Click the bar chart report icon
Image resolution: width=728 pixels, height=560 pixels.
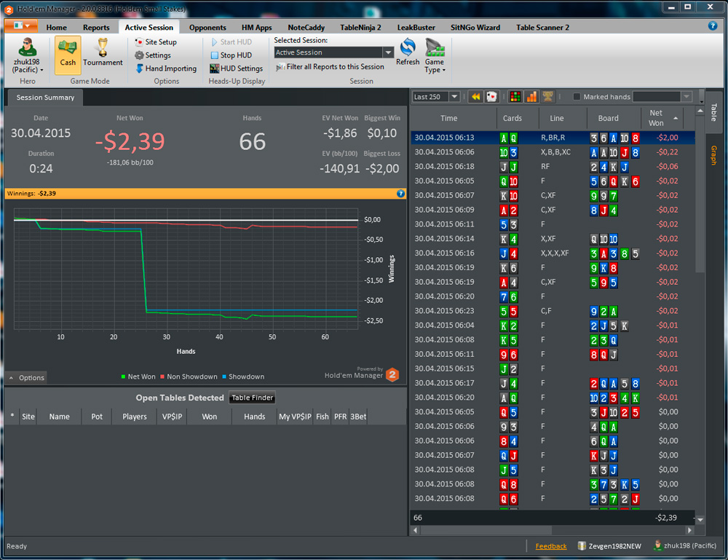click(x=531, y=97)
